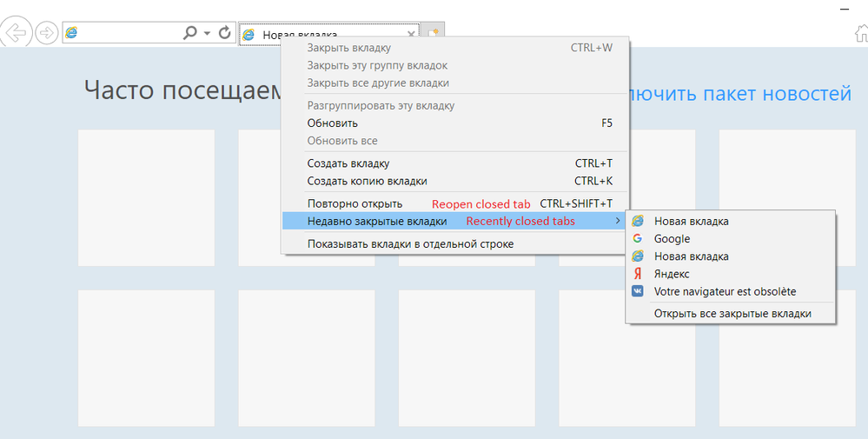
Task: Click the search magnifier in address bar
Action: (x=189, y=33)
